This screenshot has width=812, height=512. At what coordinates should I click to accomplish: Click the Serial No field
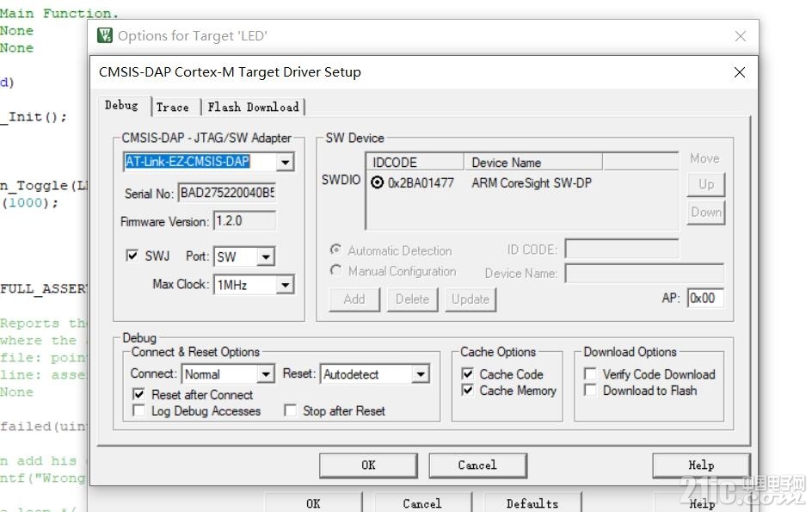click(227, 193)
